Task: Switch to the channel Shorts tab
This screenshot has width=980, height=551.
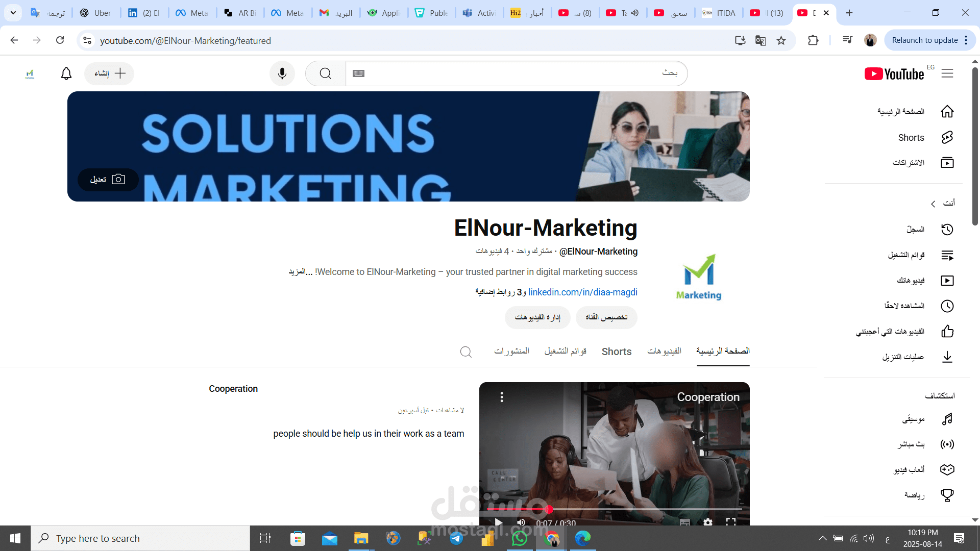Action: tap(617, 352)
